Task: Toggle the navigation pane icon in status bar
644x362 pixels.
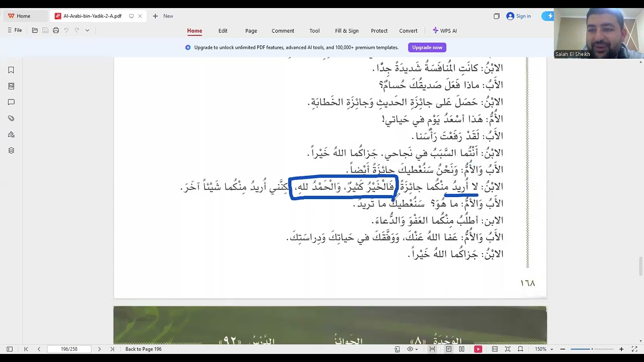Action: pos(10,349)
